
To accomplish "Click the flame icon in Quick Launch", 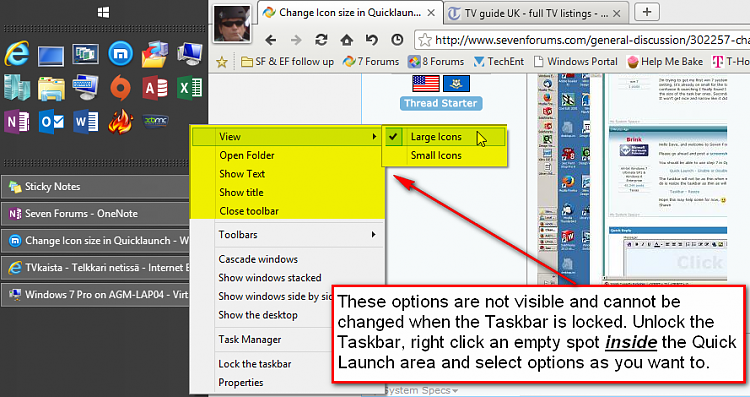I will (x=121, y=122).
